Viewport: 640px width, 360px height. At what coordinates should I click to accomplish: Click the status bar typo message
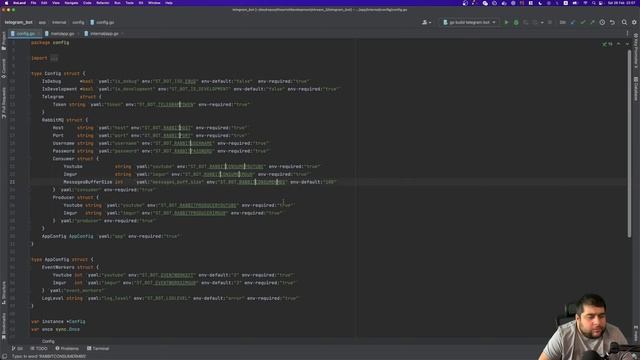click(49, 357)
